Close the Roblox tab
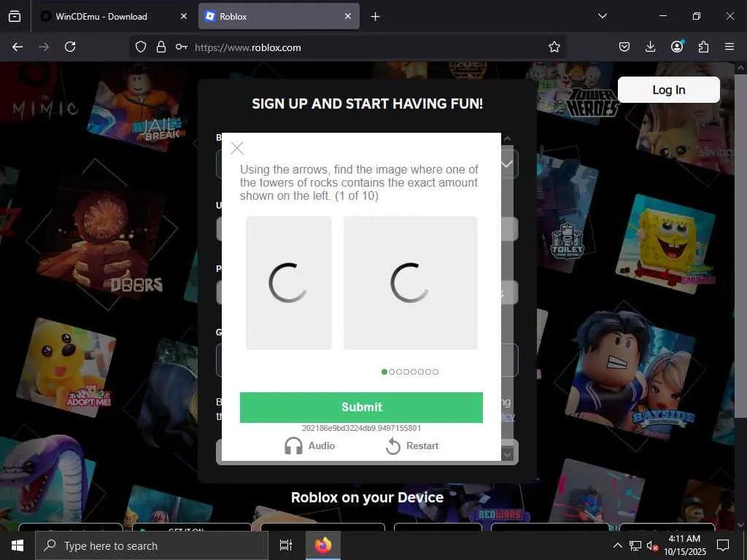747x560 pixels. [x=348, y=16]
